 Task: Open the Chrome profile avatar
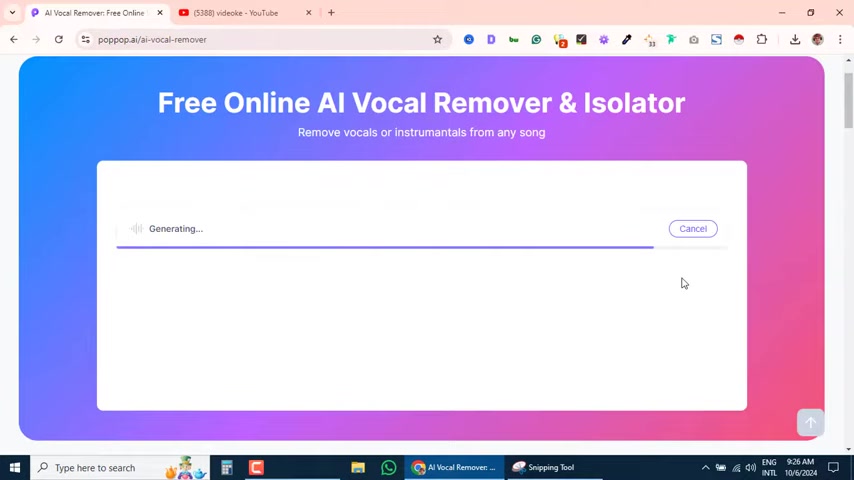click(x=818, y=39)
